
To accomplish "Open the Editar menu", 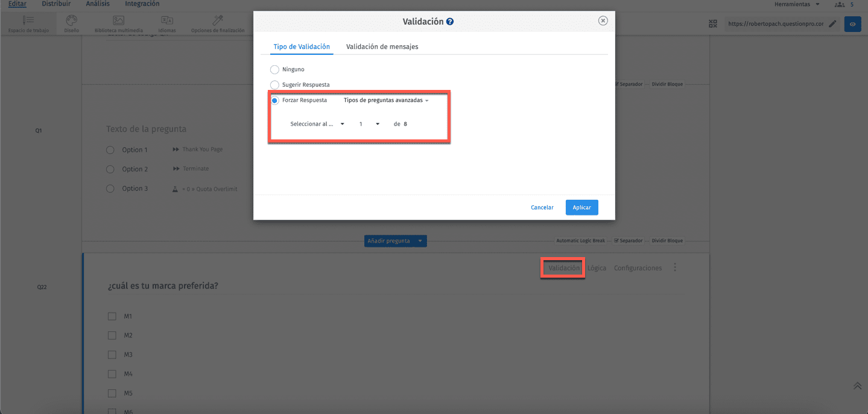I will 17,4.
